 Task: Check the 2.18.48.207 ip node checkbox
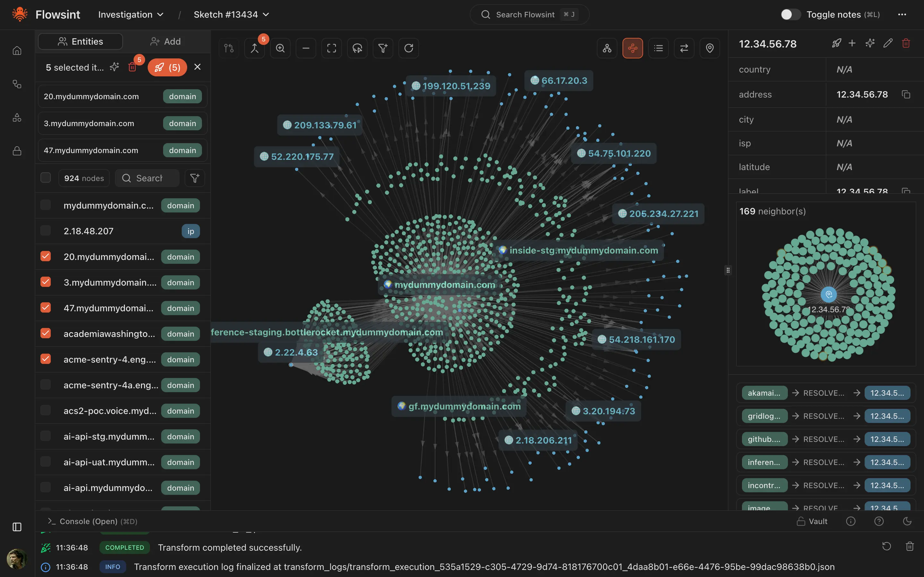click(45, 230)
